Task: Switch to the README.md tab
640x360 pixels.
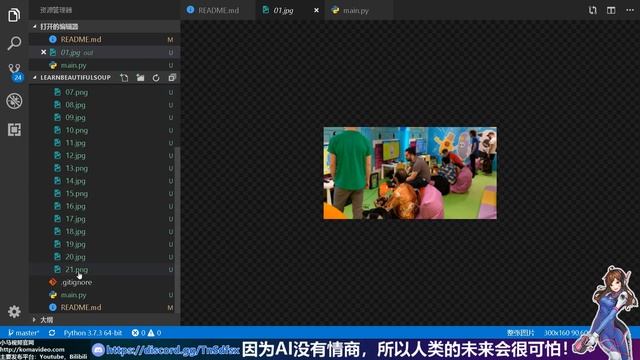Action: coord(218,10)
